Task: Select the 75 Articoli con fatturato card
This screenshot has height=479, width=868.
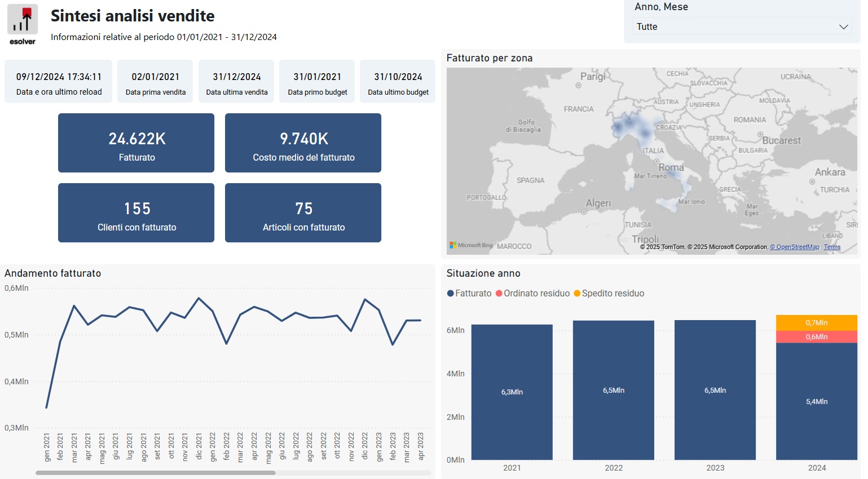Action: tap(303, 213)
